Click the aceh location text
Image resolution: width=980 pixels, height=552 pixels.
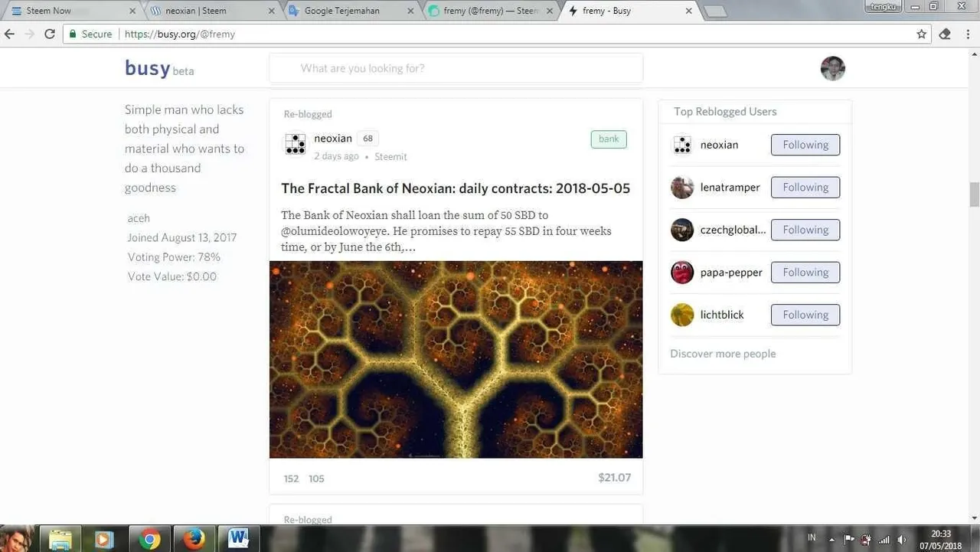[x=139, y=218]
